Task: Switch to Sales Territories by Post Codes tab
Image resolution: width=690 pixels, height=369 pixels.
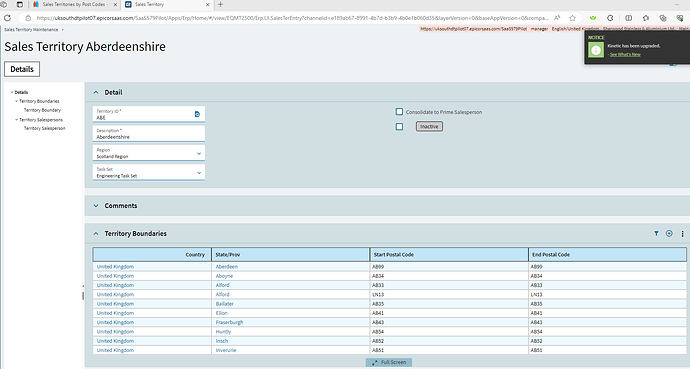Action: [x=74, y=4]
